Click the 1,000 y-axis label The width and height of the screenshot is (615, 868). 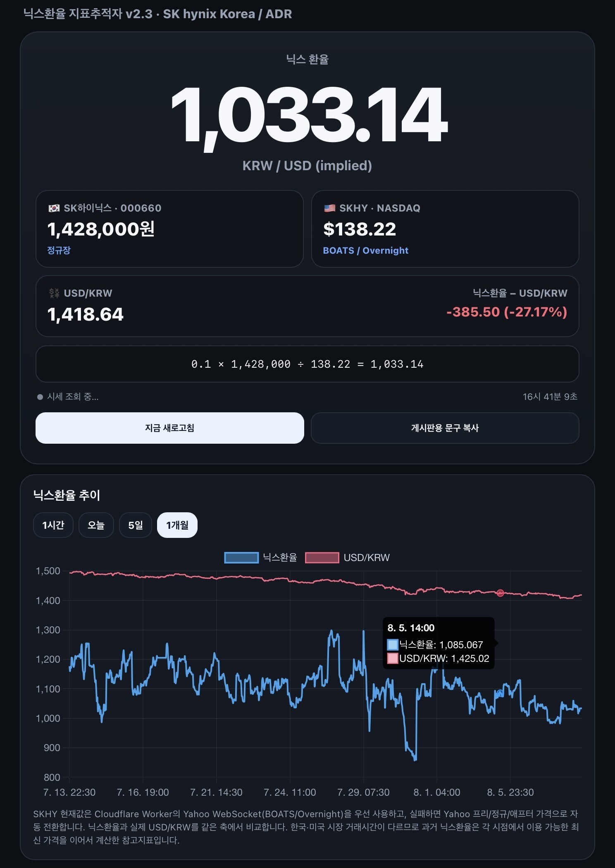tap(48, 718)
